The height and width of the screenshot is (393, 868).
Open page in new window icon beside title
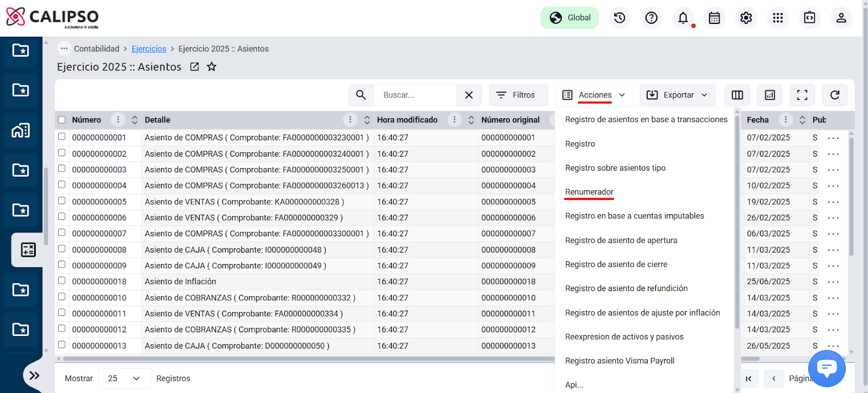[194, 67]
